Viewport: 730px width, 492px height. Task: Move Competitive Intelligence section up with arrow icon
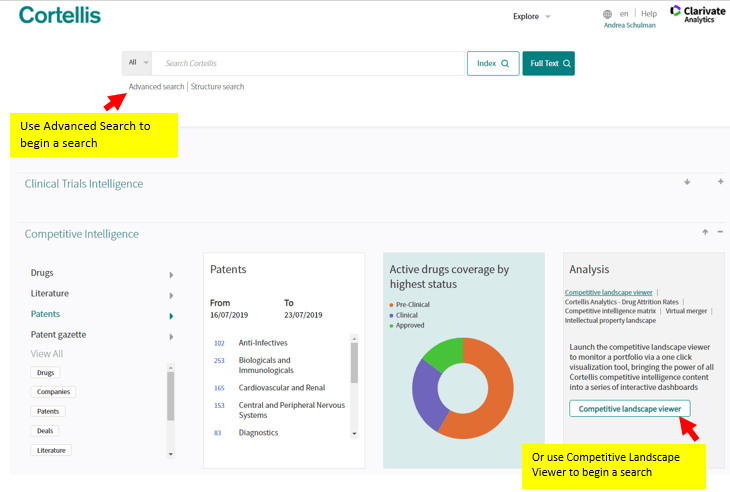point(705,232)
